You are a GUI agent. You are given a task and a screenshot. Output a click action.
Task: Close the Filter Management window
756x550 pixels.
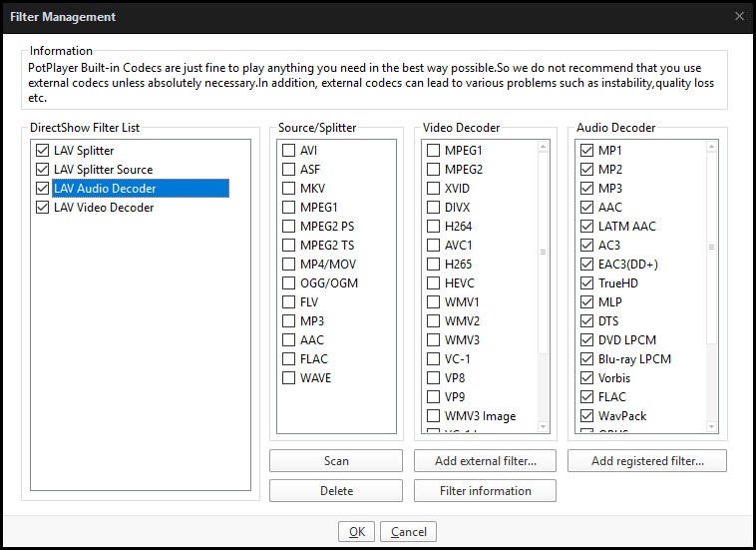pos(739,16)
